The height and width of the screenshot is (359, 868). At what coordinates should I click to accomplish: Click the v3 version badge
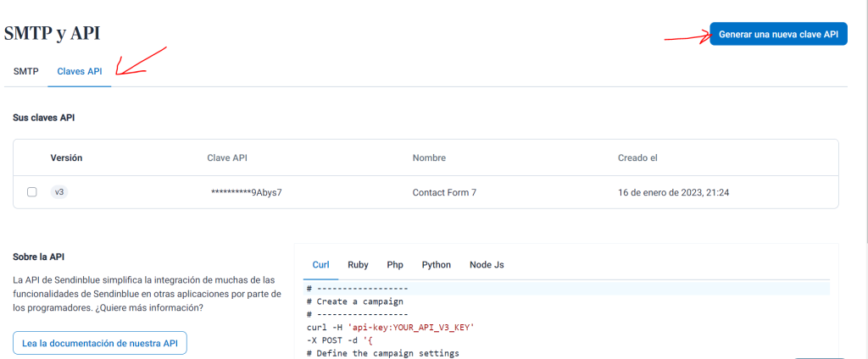tap(59, 192)
